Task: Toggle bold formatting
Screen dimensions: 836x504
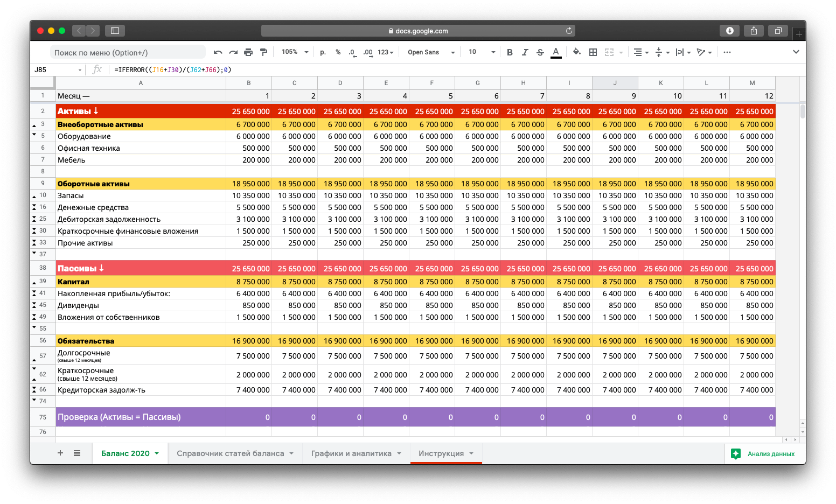Action: tap(510, 52)
